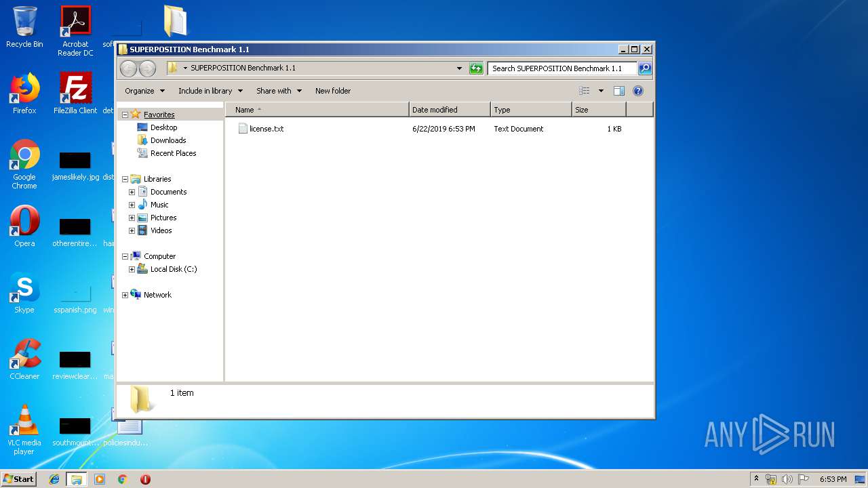The height and width of the screenshot is (488, 868).
Task: Collapse the Libraries tree group
Action: click(125, 179)
